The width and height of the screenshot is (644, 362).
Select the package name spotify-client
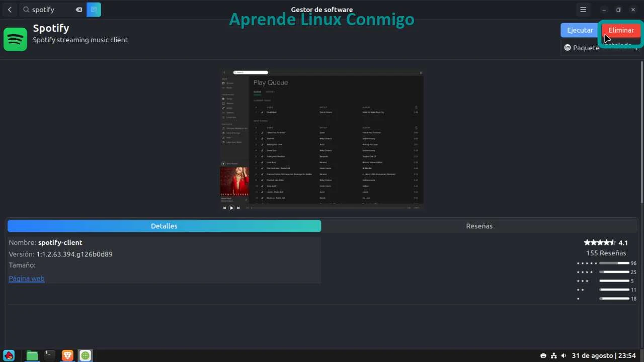(60, 242)
